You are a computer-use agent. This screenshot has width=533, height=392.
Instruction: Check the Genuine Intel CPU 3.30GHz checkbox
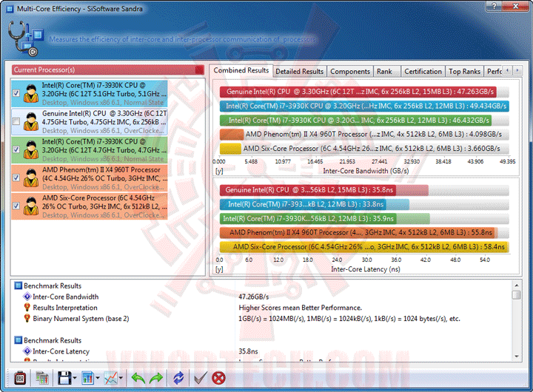click(x=16, y=121)
